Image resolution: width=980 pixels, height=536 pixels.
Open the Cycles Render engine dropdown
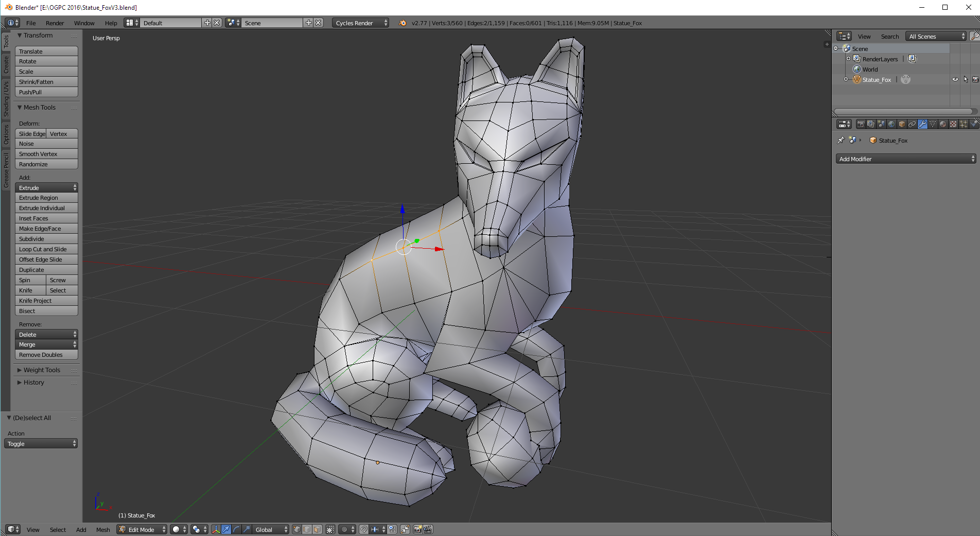click(x=359, y=23)
